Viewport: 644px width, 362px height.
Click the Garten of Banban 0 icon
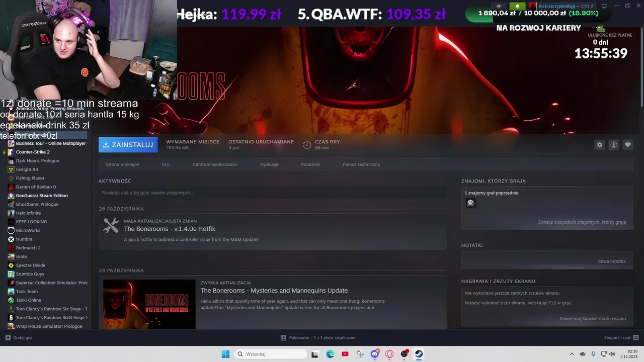[x=11, y=187]
